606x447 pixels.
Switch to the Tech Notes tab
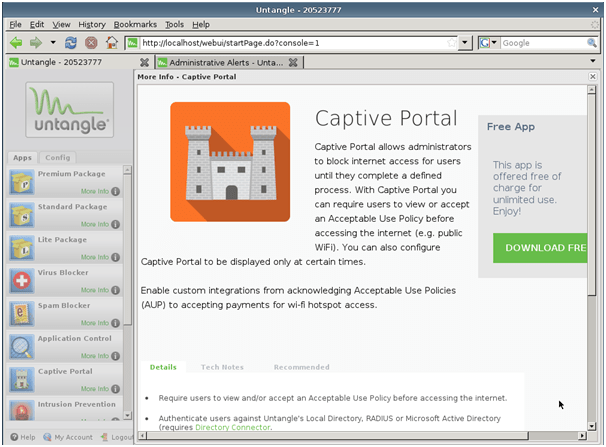(222, 367)
